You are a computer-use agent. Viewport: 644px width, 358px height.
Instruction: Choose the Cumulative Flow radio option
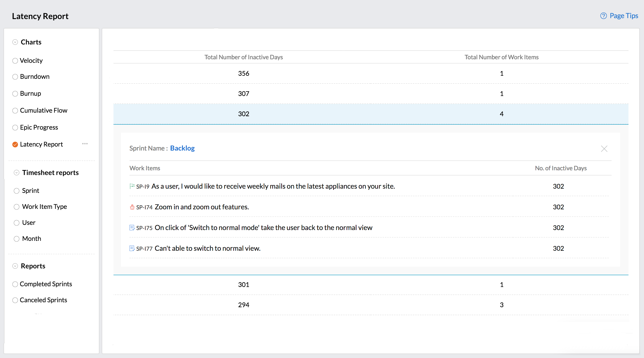[15, 110]
